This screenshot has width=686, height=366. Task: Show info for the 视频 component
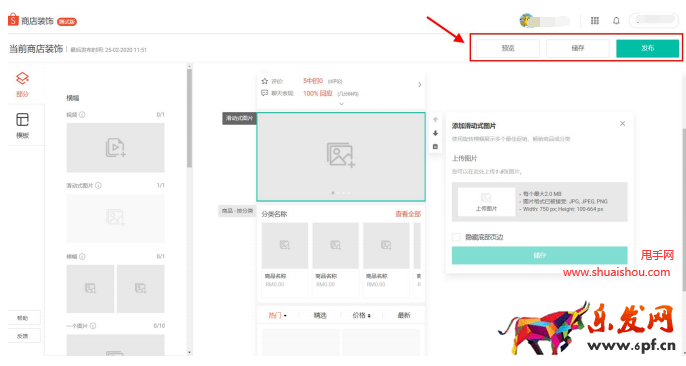point(82,115)
